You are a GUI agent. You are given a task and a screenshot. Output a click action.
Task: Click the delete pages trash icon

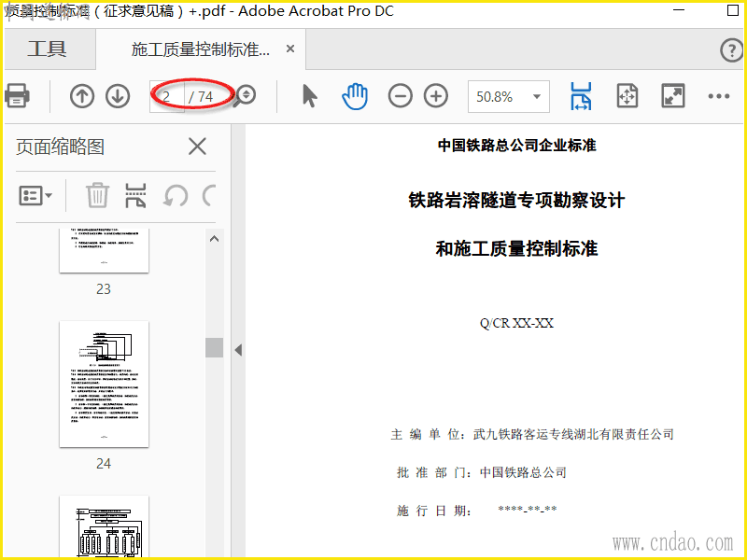coord(97,196)
